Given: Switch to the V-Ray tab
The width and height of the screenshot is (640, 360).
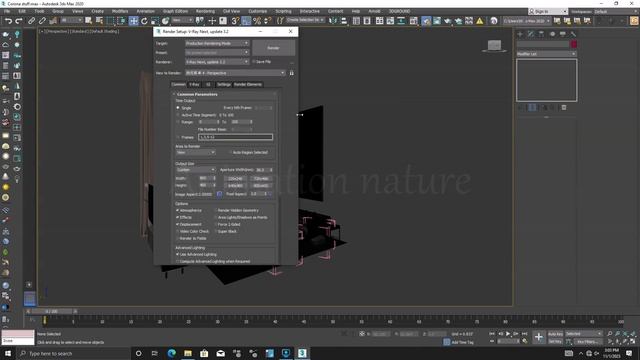Looking at the screenshot, I should point(194,84).
